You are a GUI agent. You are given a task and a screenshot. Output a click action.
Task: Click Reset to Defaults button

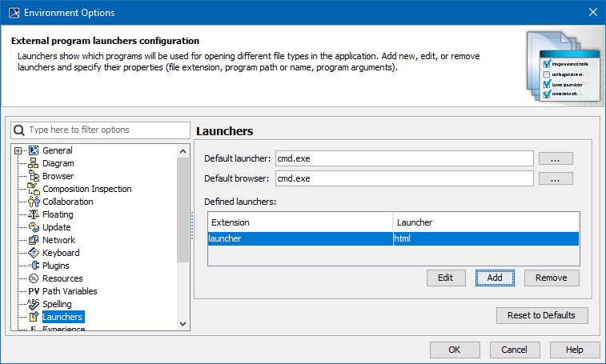coord(542,315)
